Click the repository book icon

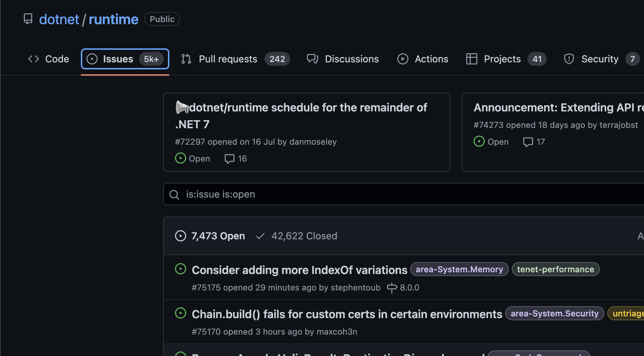tap(28, 19)
